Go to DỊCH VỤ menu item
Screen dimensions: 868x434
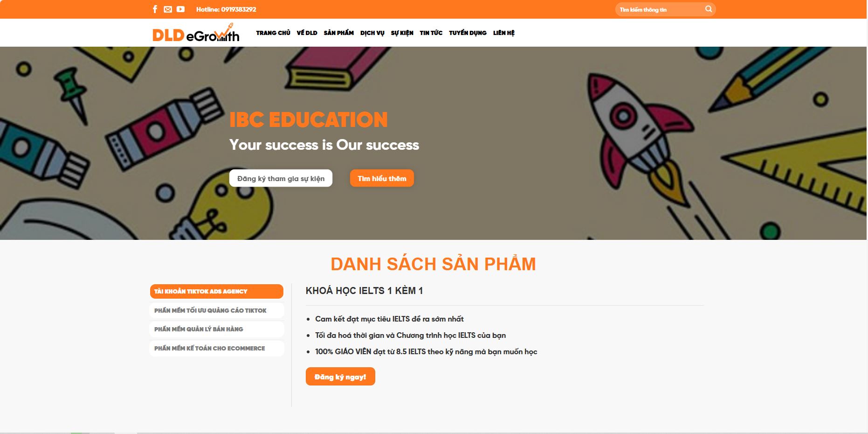[372, 33]
